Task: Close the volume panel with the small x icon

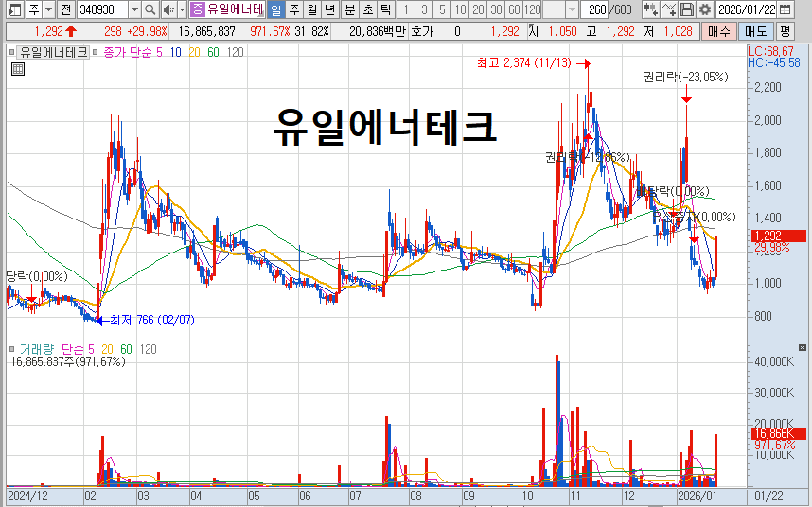Action: [x=803, y=348]
